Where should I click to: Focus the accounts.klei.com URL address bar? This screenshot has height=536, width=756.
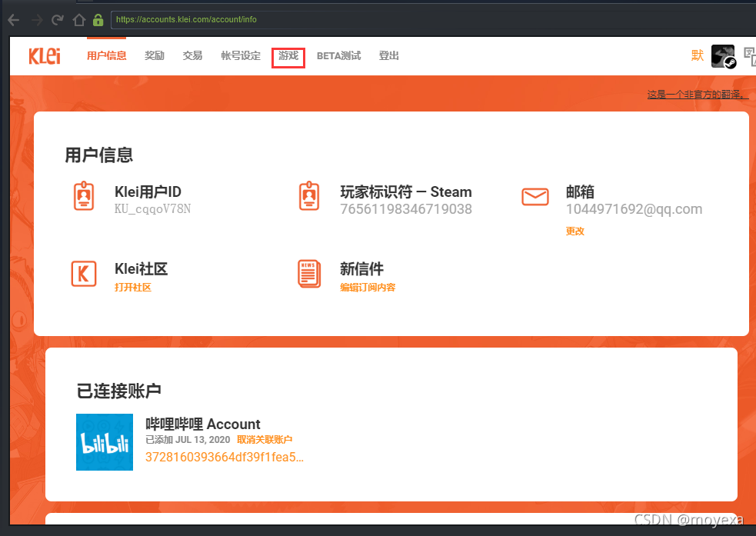[x=433, y=20]
